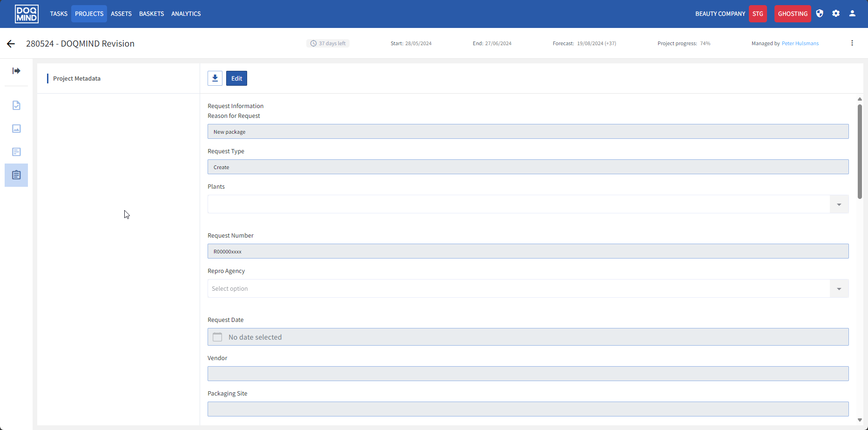
Task: Expand the left sidebar panel
Action: (x=16, y=71)
